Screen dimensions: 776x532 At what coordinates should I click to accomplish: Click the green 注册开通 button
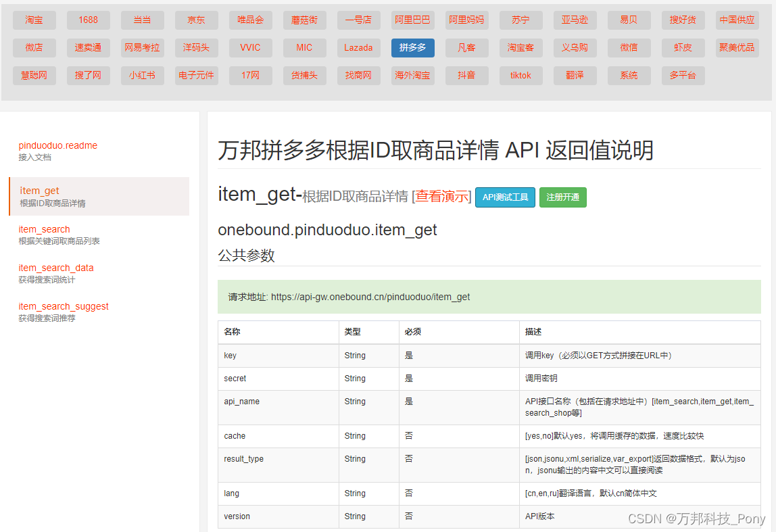coord(562,197)
